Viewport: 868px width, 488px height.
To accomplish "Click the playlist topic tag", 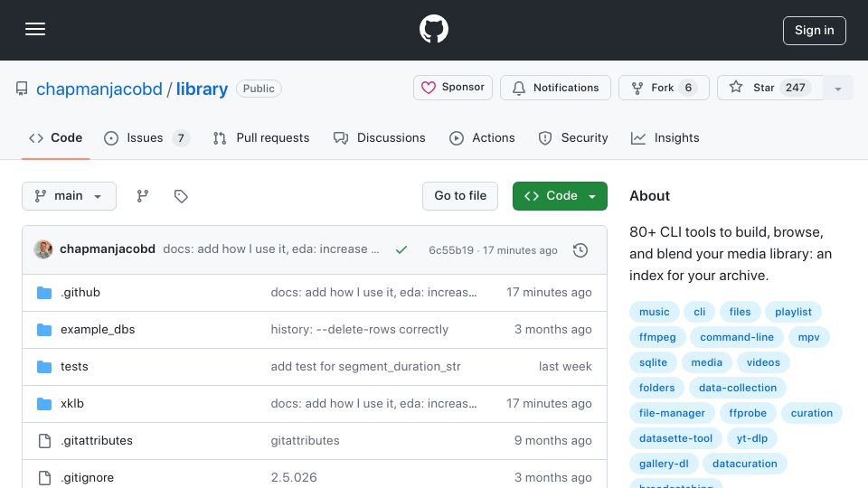I will 793,312.
